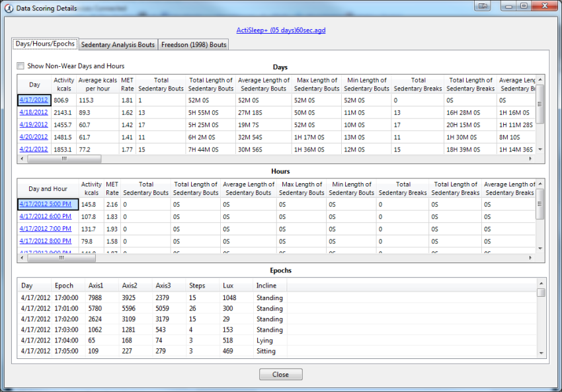Click the app icon in the title bar
Image resolution: width=562 pixels, height=392 pixels.
pos(9,8)
